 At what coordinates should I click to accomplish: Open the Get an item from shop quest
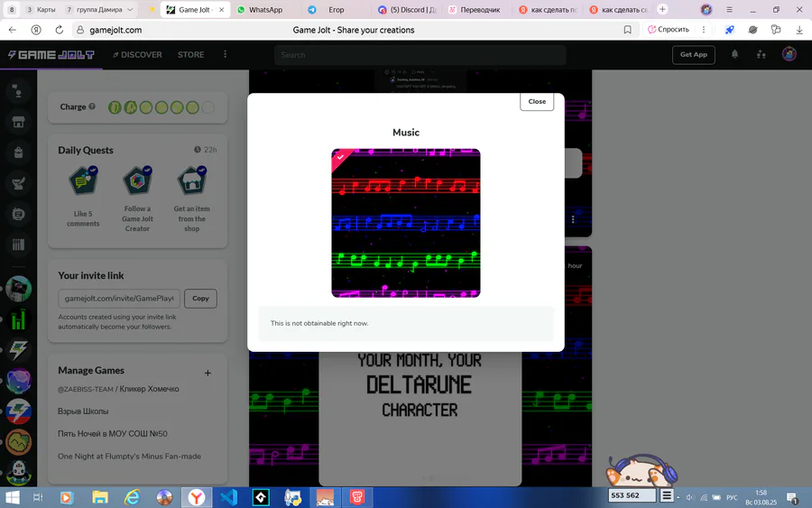pyautogui.click(x=191, y=199)
